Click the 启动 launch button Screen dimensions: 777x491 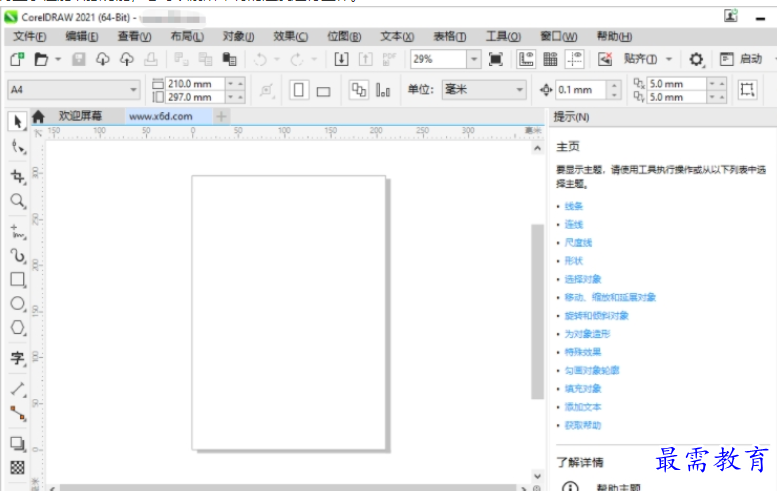pos(741,59)
